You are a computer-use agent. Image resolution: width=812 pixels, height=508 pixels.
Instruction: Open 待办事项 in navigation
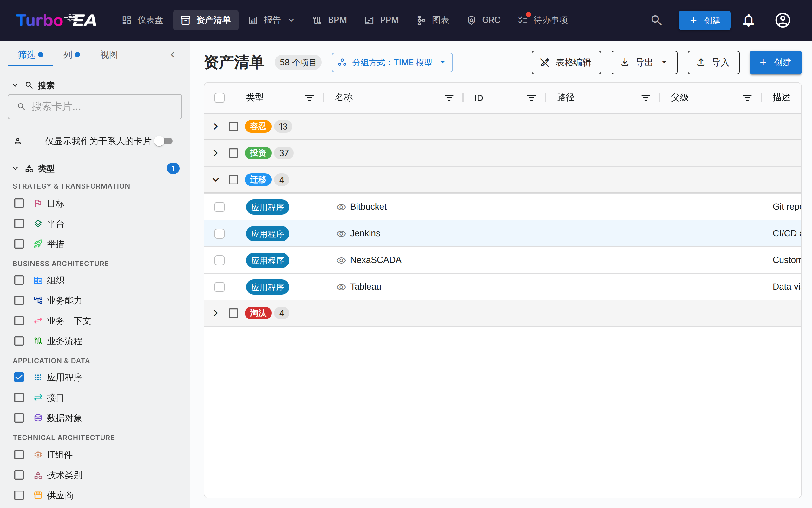coord(543,20)
